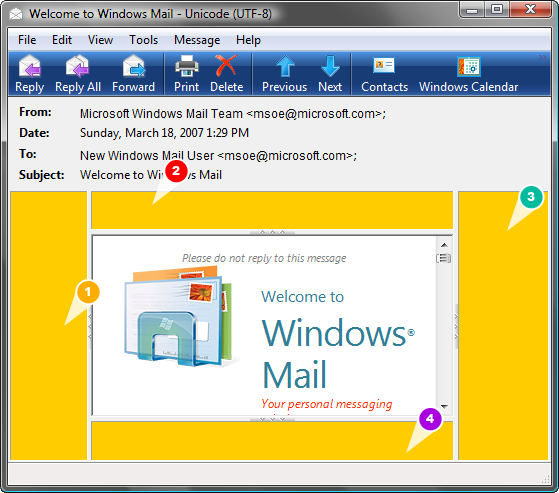559x493 pixels.
Task: Click the Windows Mail envelope title bar icon
Action: (16, 14)
